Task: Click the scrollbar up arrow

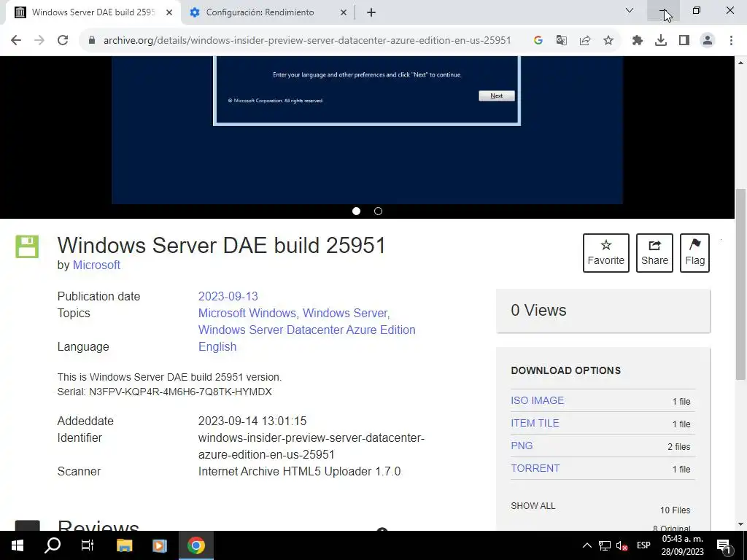Action: [x=741, y=63]
